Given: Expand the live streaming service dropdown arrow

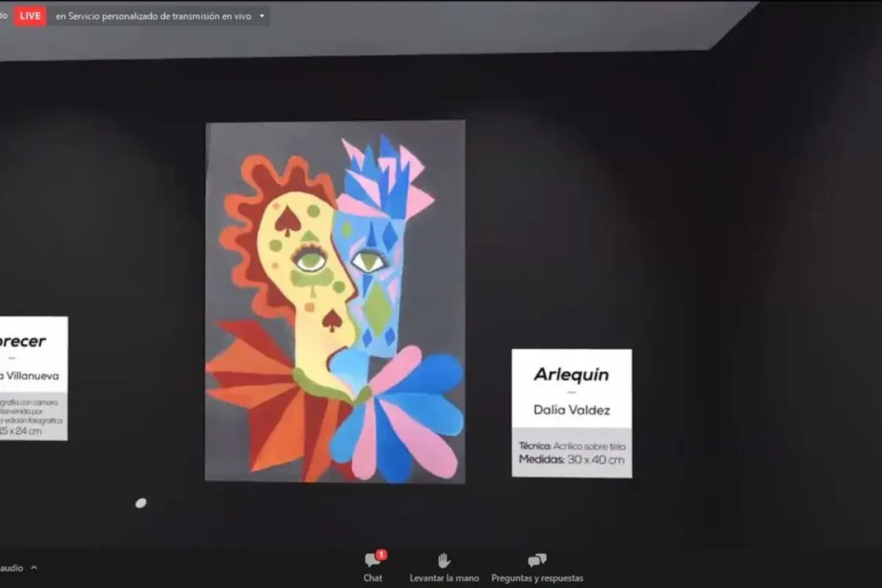Looking at the screenshot, I should pyautogui.click(x=262, y=15).
